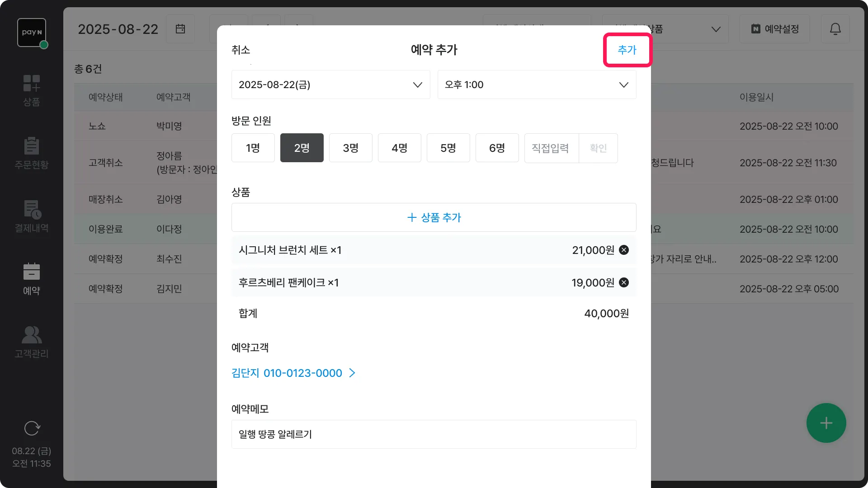Open 김단지 customer details chevron
This screenshot has width=868, height=488.
point(352,373)
